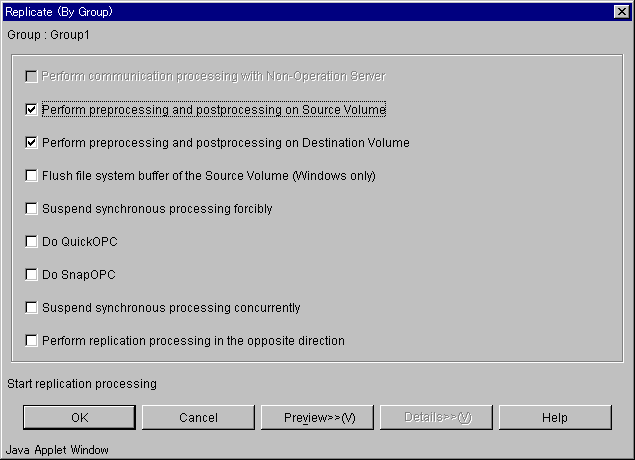Click the Details>>(V) button
Image resolution: width=635 pixels, height=460 pixels.
pyautogui.click(x=436, y=417)
